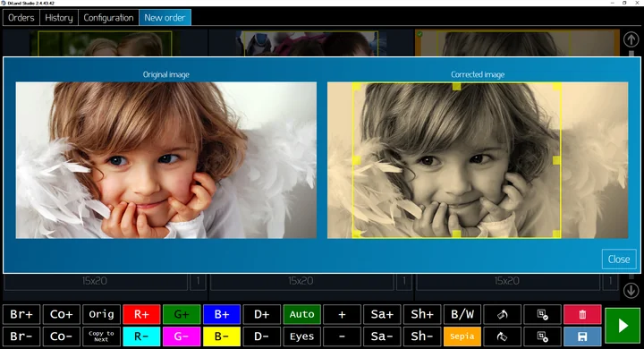
Task: Click Copy to Next button
Action: (101, 336)
